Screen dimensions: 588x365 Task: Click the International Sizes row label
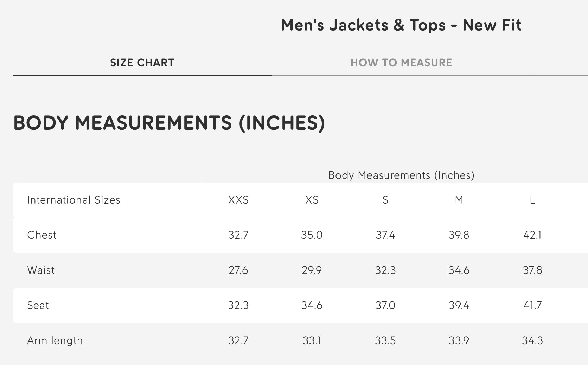(73, 200)
